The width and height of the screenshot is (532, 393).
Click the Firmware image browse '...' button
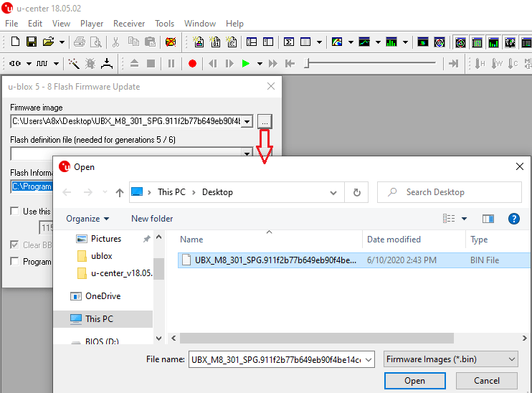tap(265, 121)
